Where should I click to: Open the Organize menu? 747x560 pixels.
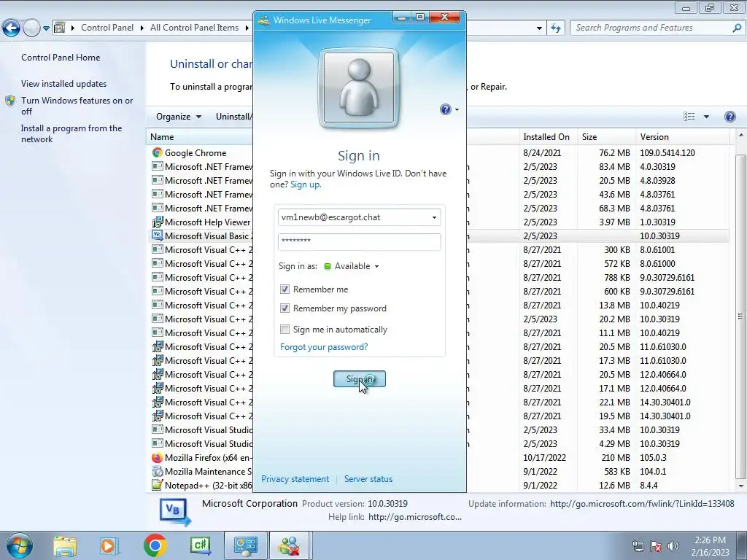tap(179, 117)
